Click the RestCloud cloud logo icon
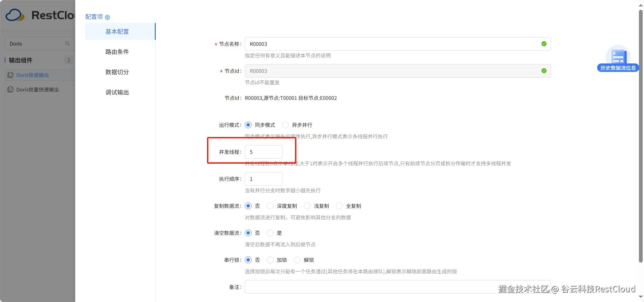Image resolution: width=644 pixels, height=302 pixels. 15,15
